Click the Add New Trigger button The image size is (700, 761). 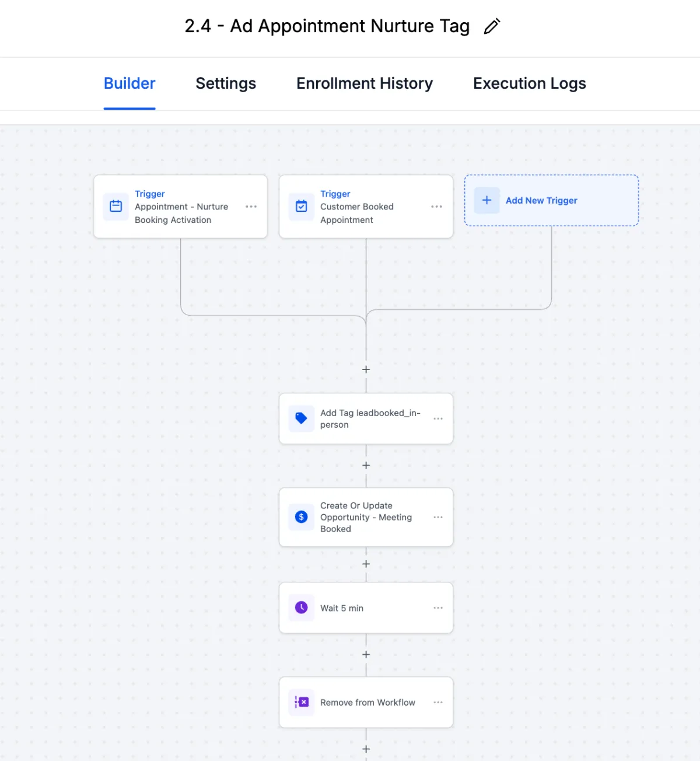[541, 200]
